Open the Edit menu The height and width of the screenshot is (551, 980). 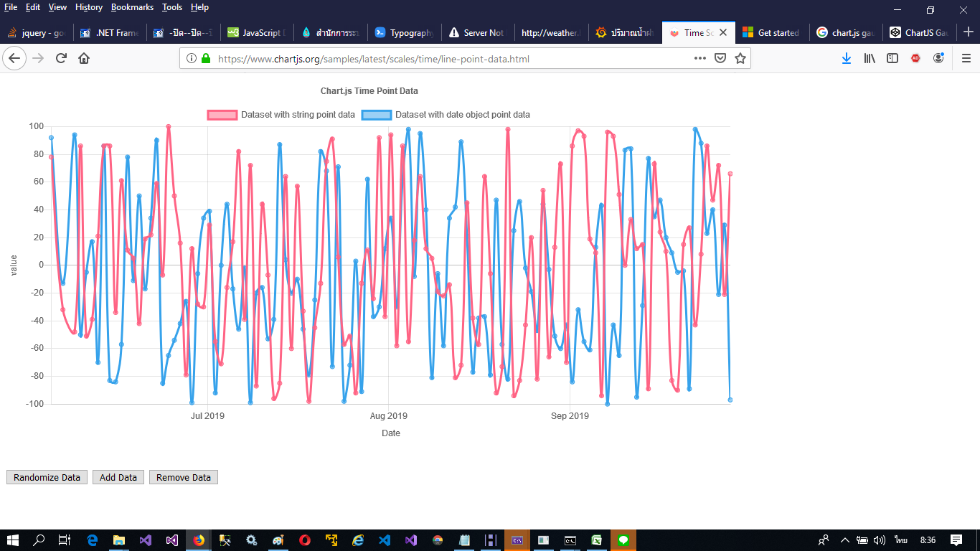point(33,7)
